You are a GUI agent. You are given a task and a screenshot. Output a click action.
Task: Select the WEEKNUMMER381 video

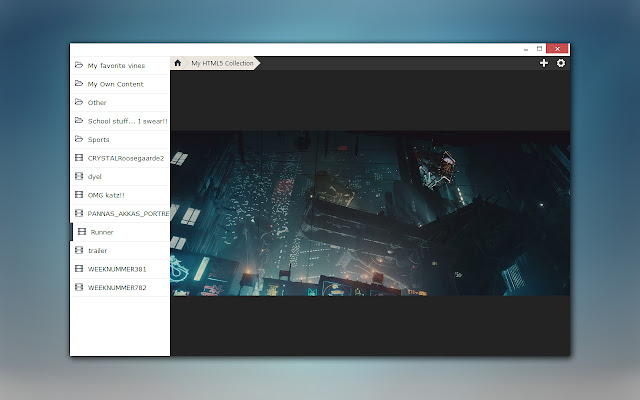[x=120, y=269]
